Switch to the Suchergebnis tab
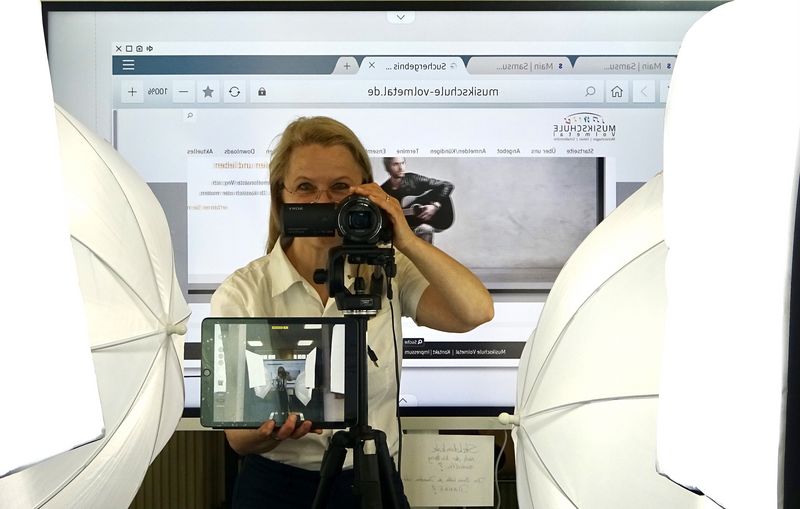This screenshot has width=800, height=509. (420, 66)
